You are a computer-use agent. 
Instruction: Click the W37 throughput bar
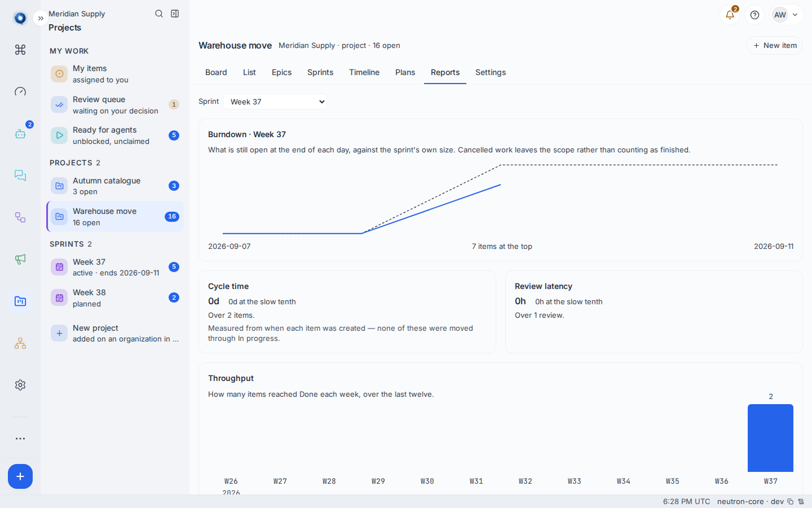pyautogui.click(x=770, y=438)
